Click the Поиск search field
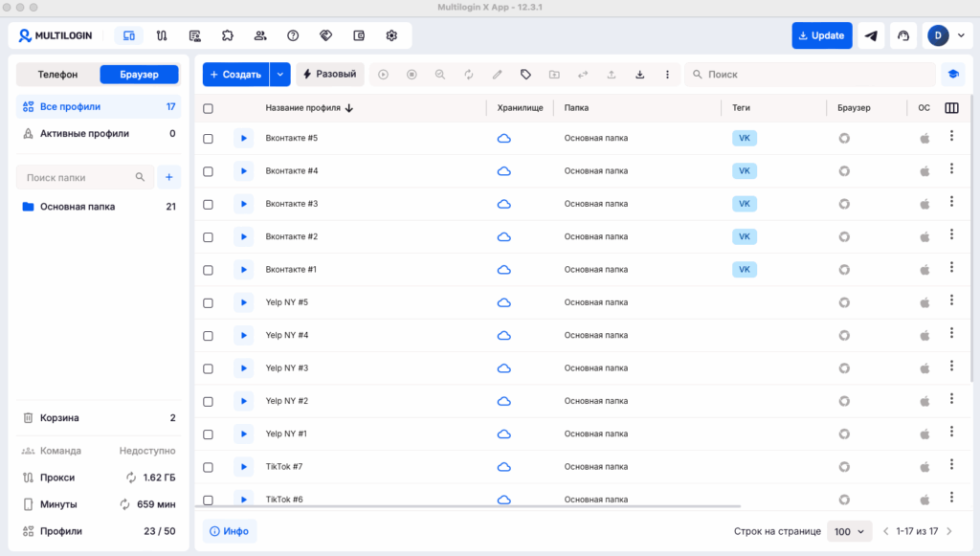This screenshot has height=556, width=980. tap(810, 75)
